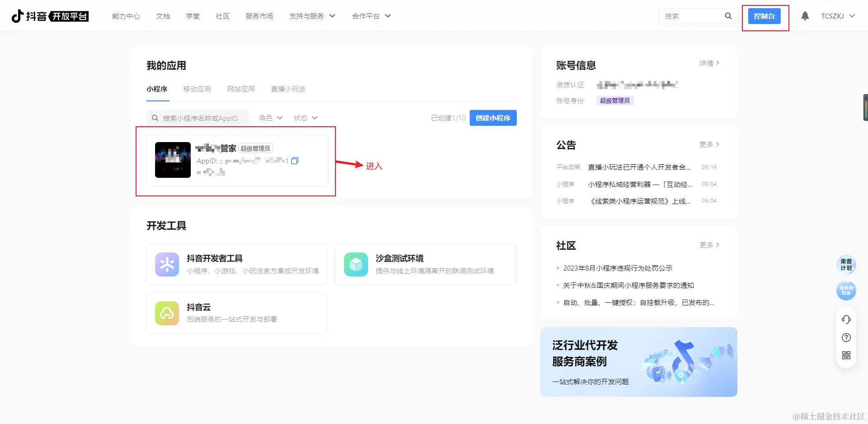Open the 抖音云 card title
The width and height of the screenshot is (868, 424).
[199, 307]
